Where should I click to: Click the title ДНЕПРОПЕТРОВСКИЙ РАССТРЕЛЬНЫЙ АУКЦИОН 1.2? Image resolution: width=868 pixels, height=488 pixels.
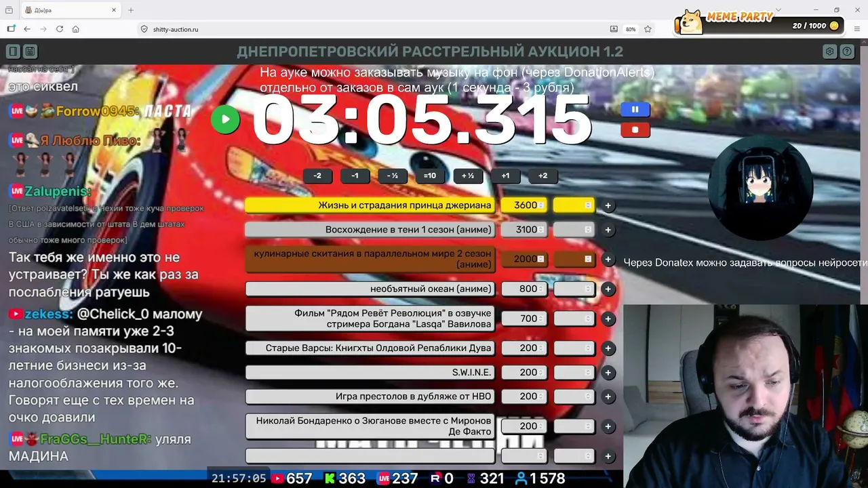click(430, 52)
